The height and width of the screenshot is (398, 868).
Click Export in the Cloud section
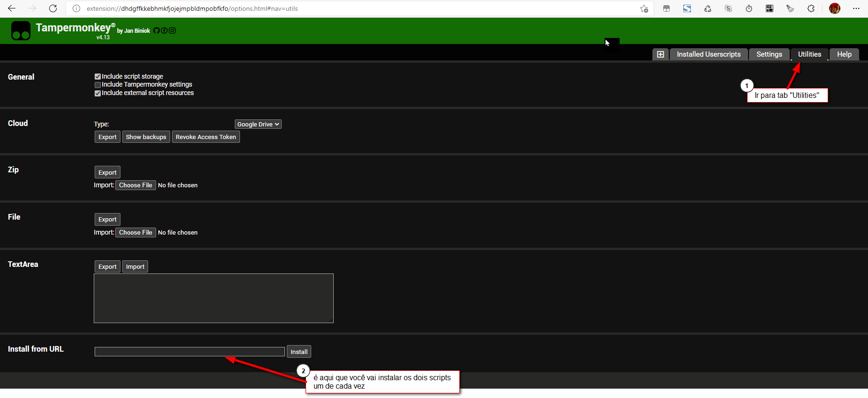[107, 137]
